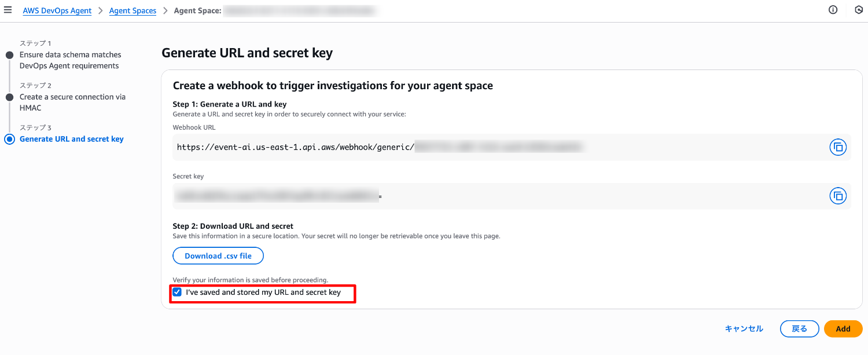Navigate to Agent Spaces breadcrumb

click(x=133, y=10)
